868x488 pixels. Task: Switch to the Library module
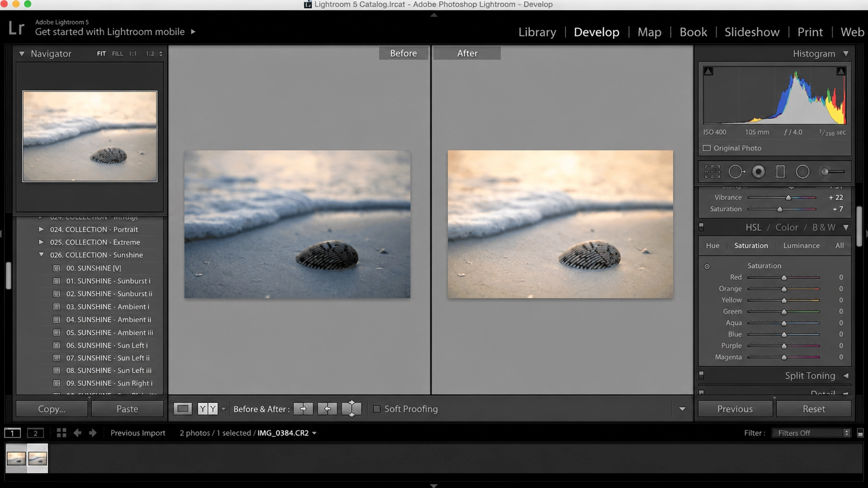[x=537, y=32]
